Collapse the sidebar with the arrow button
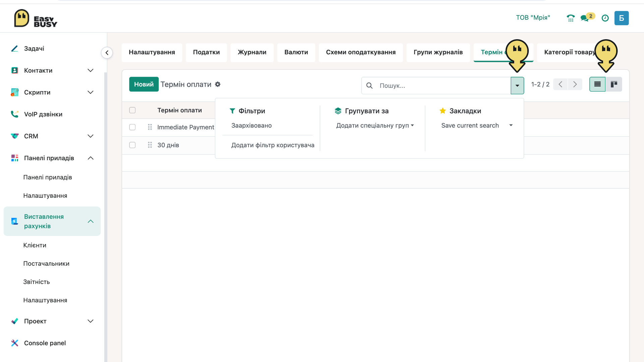 107,53
